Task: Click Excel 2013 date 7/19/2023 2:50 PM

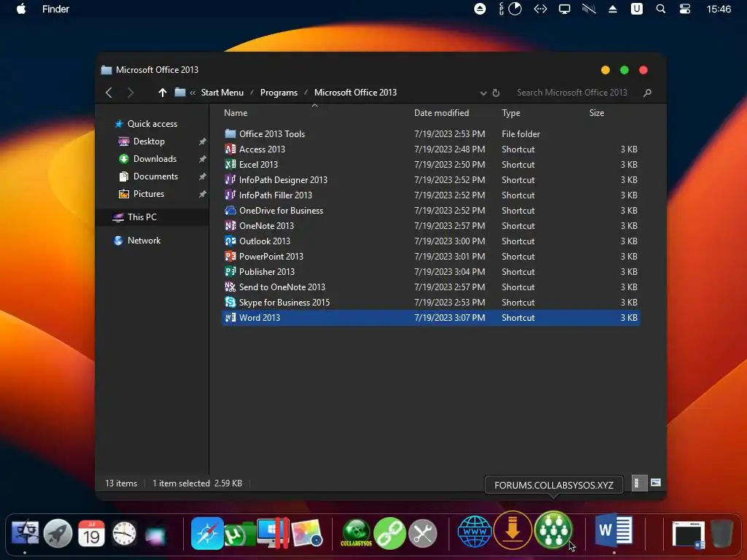Action: coord(449,164)
